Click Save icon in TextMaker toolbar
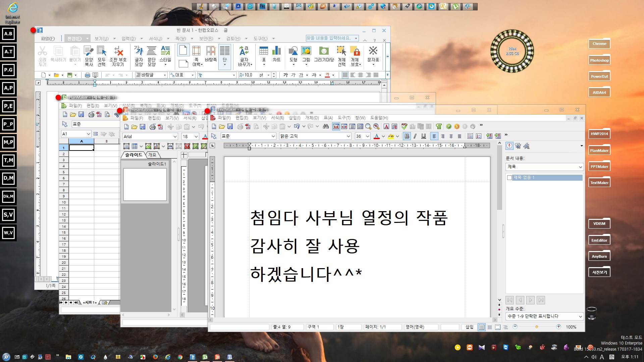Screen dimensions: 644x362 230,126
